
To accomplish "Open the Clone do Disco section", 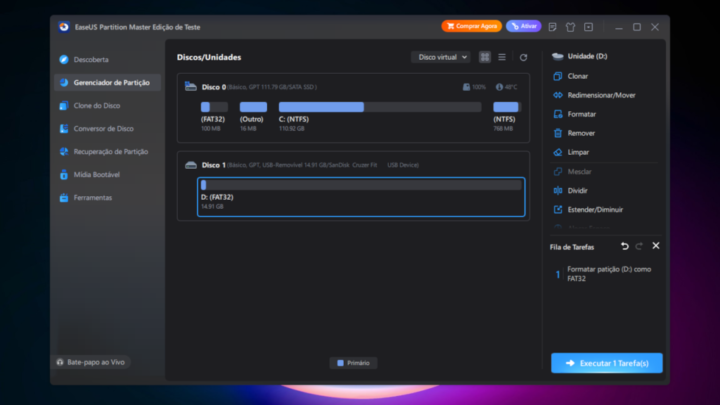I will pos(96,105).
